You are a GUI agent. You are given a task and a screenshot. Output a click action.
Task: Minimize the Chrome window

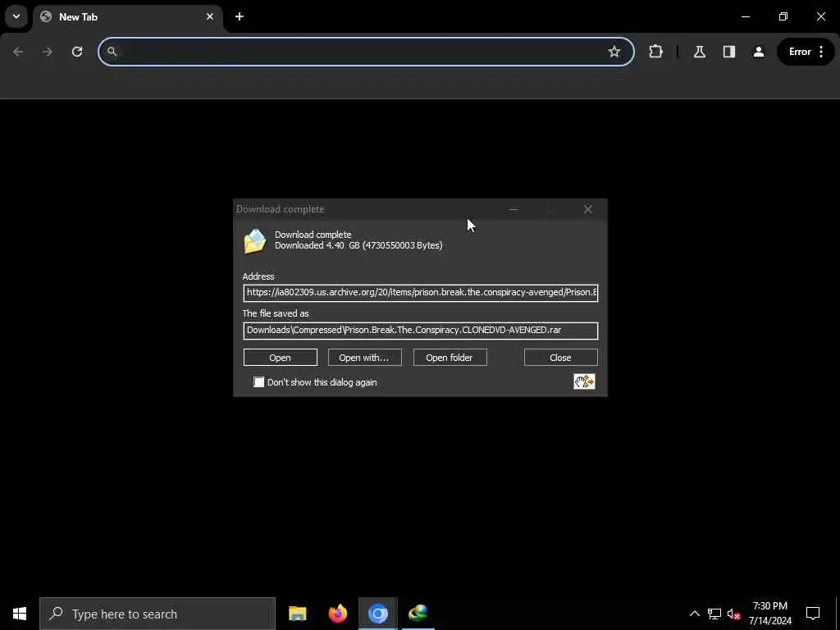(745, 16)
